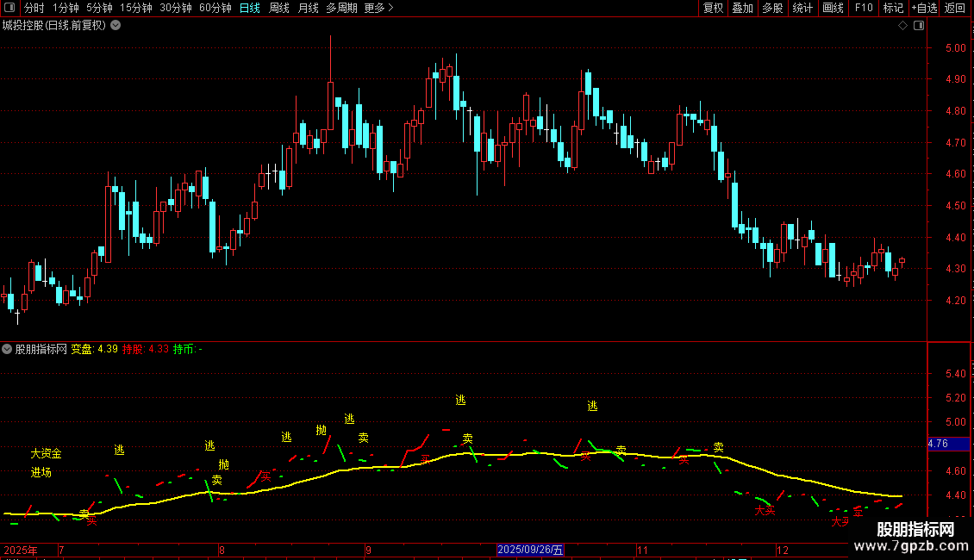
Task: Click the leftmost 大买 signal label
Action: pos(765,510)
